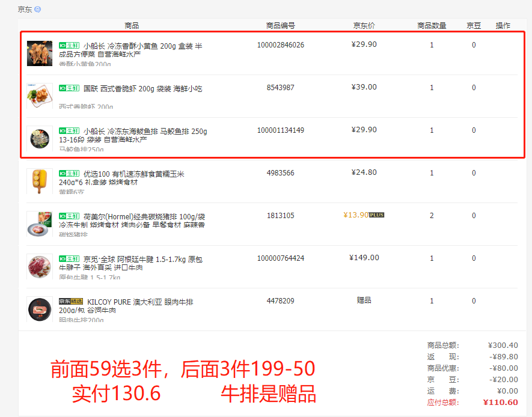Open the 阿根廷牛腱 product thumbnail
The width and height of the screenshot is (532, 417).
click(40, 267)
